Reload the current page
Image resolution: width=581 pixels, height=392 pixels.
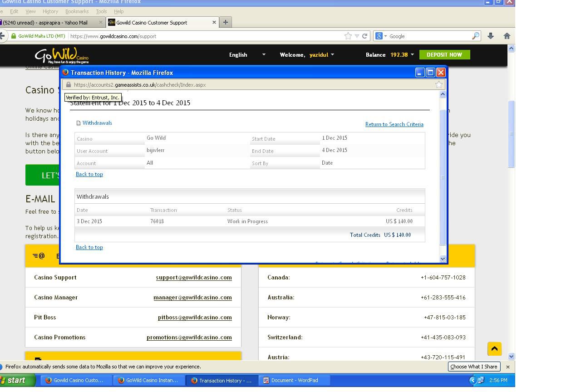[x=364, y=36]
